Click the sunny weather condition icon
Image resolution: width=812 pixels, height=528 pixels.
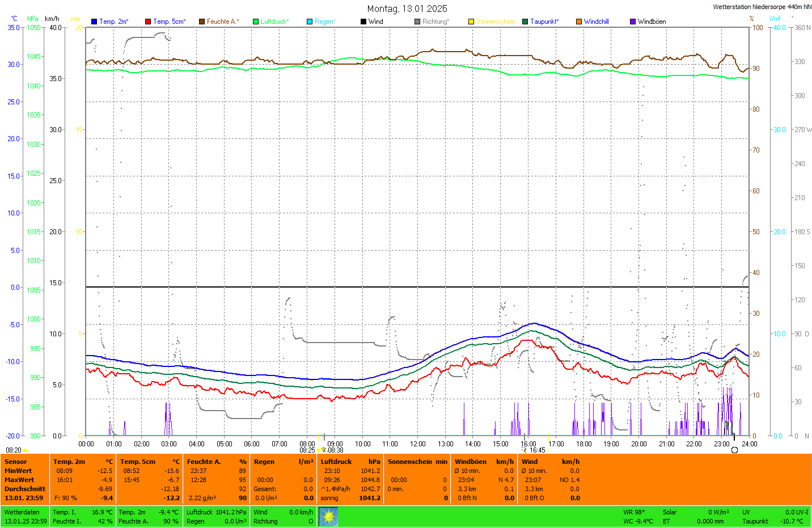click(328, 517)
